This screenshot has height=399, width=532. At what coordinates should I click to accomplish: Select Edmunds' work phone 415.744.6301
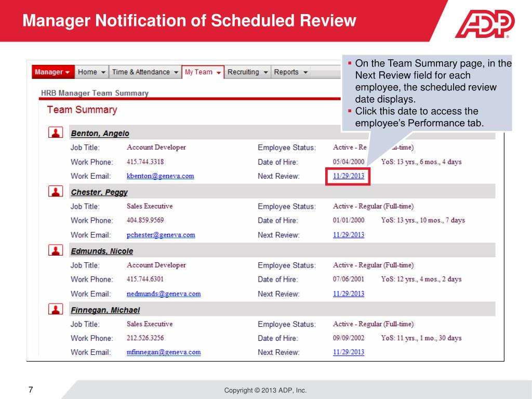[x=145, y=279]
